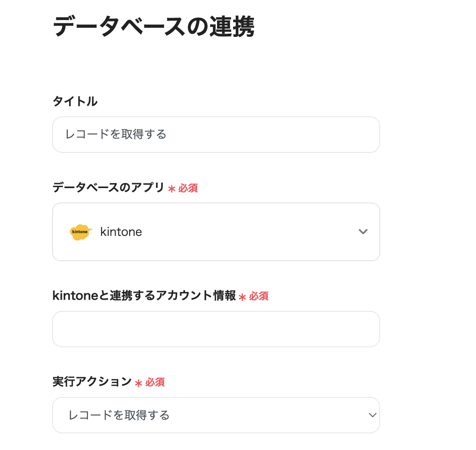Click the データベースの連携 page heading
This screenshot has width=476, height=450.
[153, 26]
